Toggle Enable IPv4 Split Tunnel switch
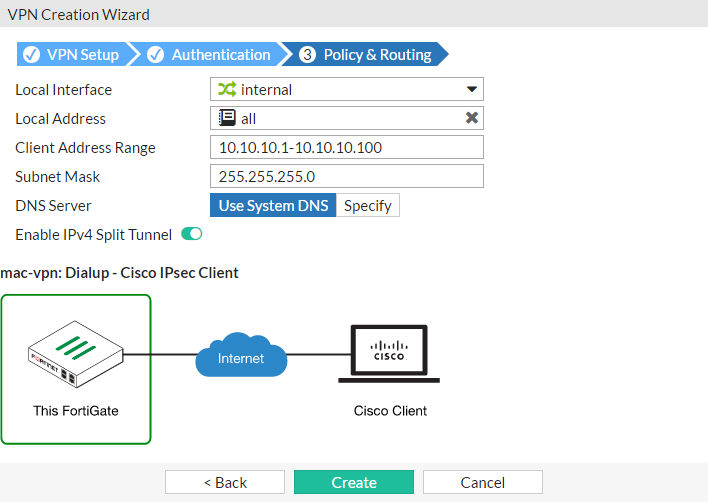Image resolution: width=708 pixels, height=502 pixels. pyautogui.click(x=191, y=234)
